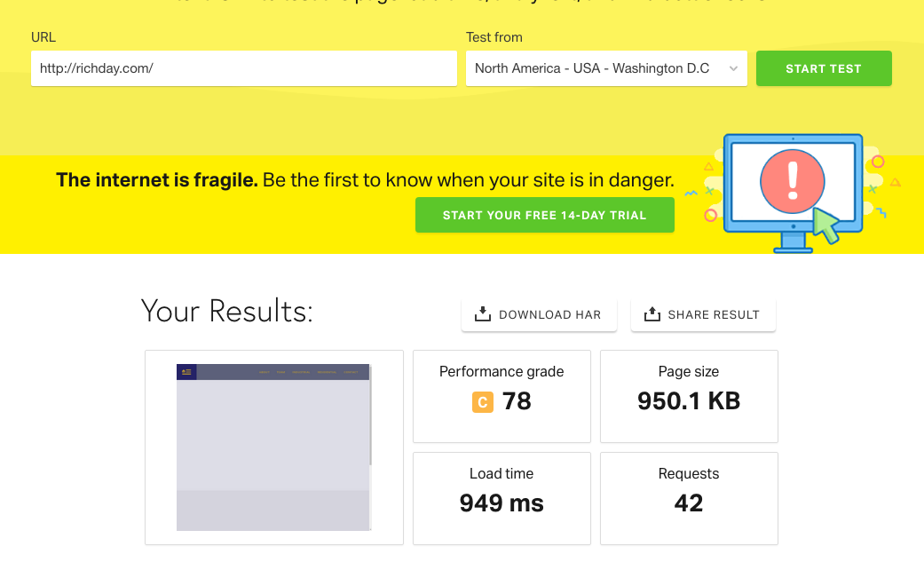924x562 pixels.
Task: Click the "Your Results:" heading
Action: click(226, 312)
